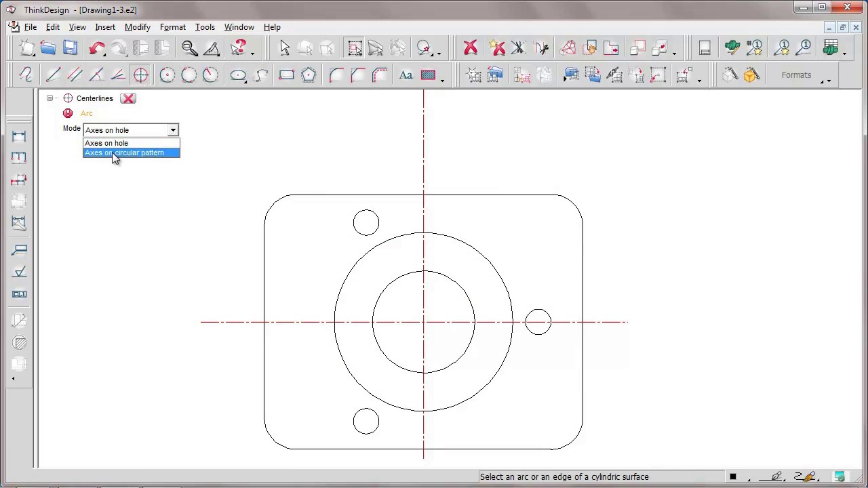
Task: Select the circle by center tool
Action: (167, 75)
